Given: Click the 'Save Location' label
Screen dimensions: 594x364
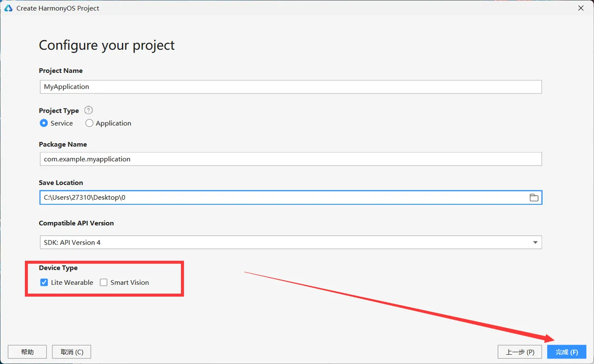Looking at the screenshot, I should coord(61,183).
